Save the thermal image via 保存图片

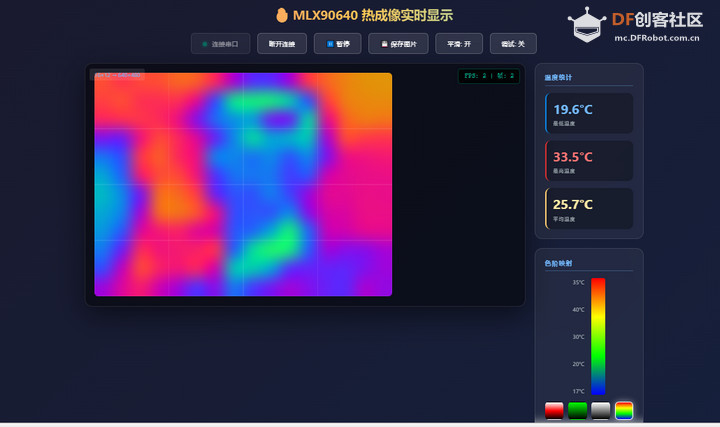398,44
